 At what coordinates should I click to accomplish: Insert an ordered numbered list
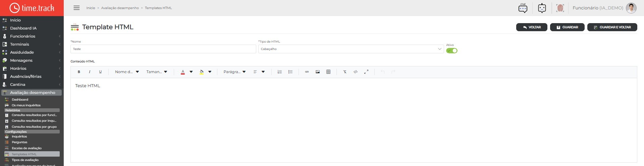pos(279,72)
